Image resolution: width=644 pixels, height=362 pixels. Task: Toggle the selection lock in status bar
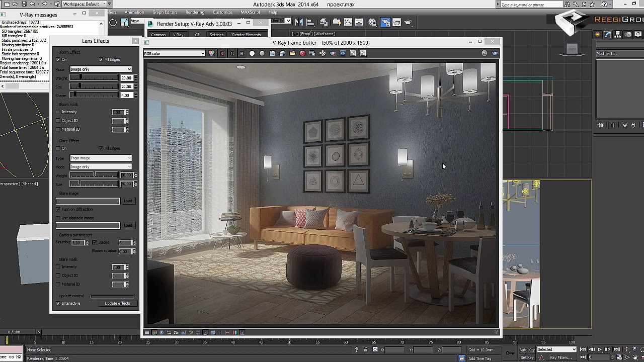[366, 349]
